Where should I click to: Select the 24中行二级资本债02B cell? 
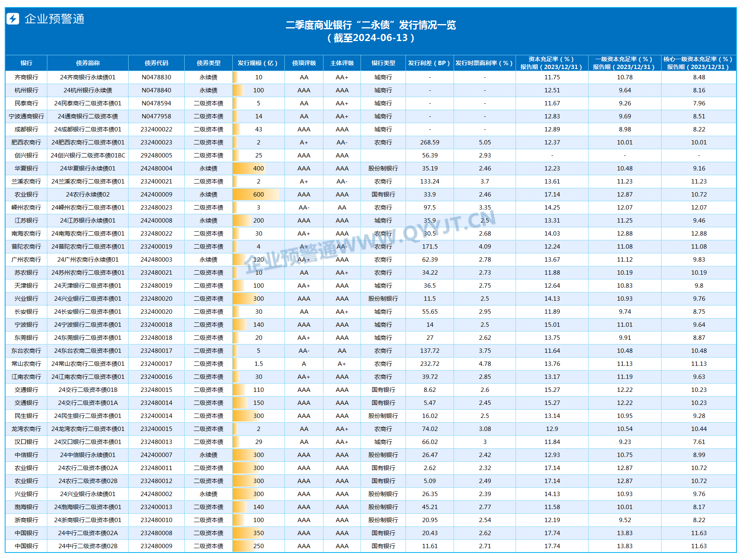[x=88, y=546]
